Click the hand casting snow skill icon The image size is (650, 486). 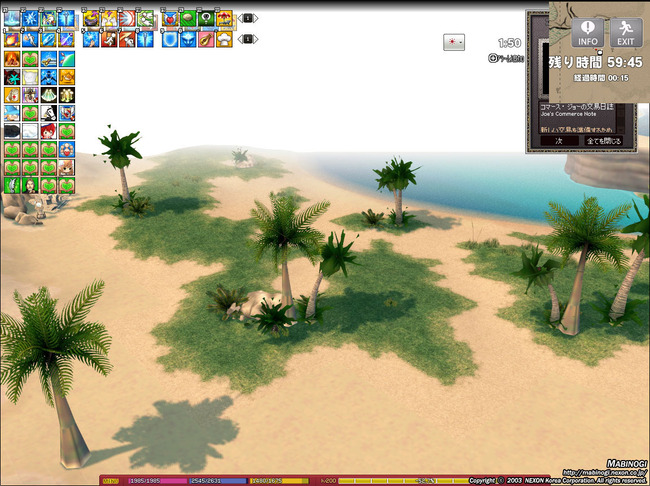[91, 39]
